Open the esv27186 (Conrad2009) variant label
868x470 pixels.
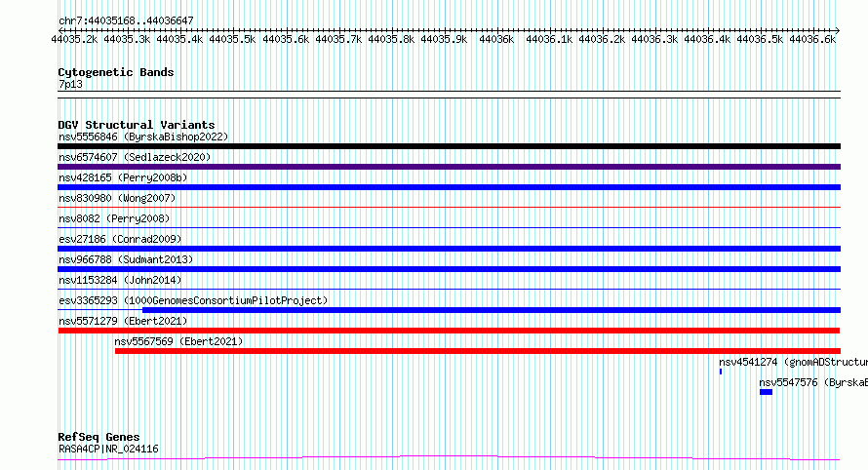(120, 239)
